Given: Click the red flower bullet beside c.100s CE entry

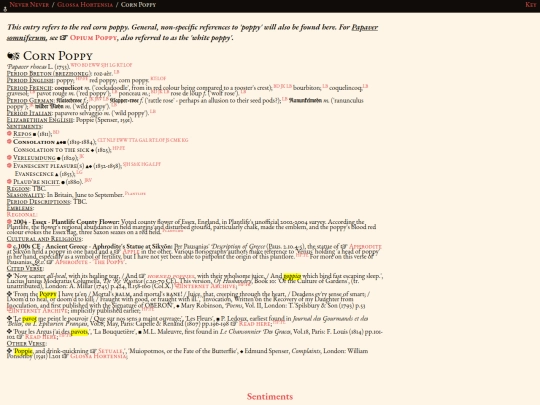Looking at the screenshot, I should 9,246.
